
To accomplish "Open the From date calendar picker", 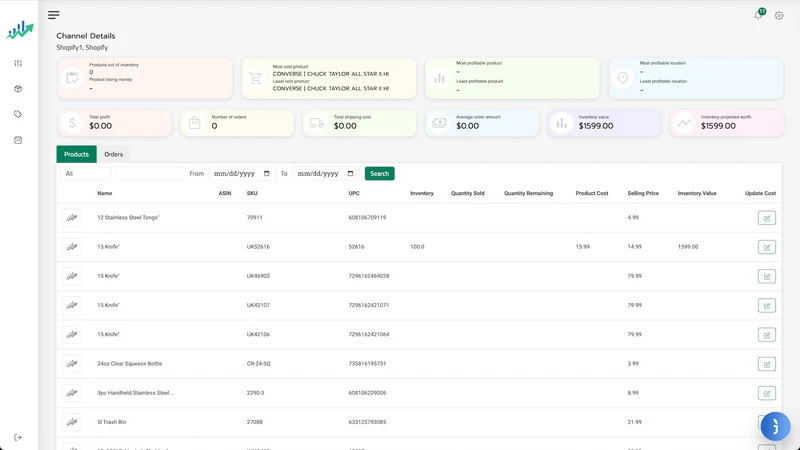I will tap(266, 173).
